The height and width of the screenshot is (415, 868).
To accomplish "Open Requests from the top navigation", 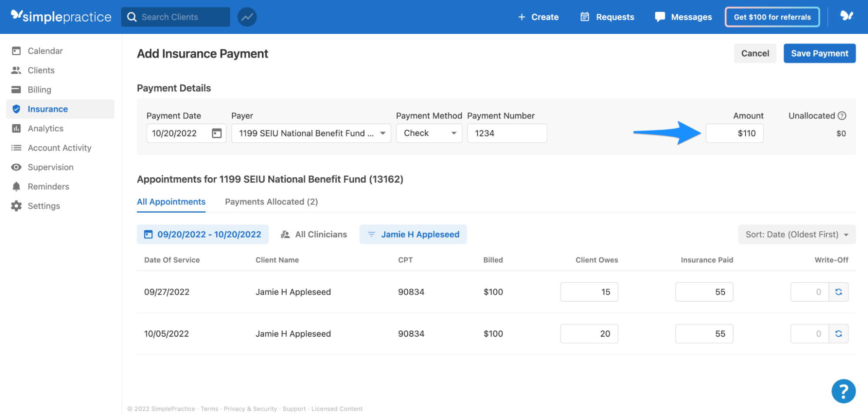I will [x=585, y=17].
